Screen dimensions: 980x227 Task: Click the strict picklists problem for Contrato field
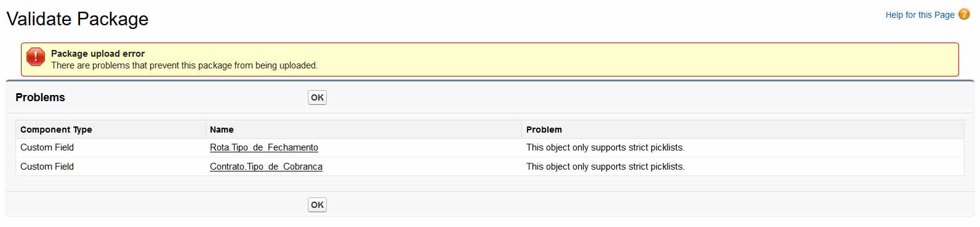pyautogui.click(x=605, y=167)
